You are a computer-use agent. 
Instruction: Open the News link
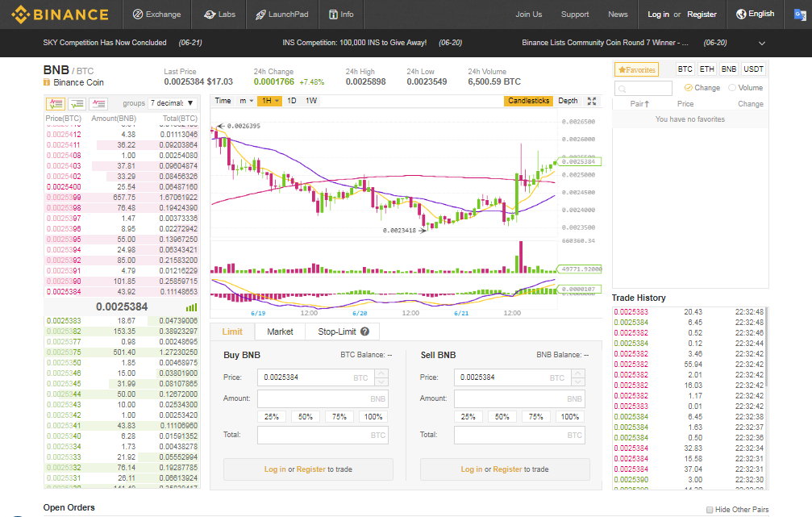coord(618,15)
